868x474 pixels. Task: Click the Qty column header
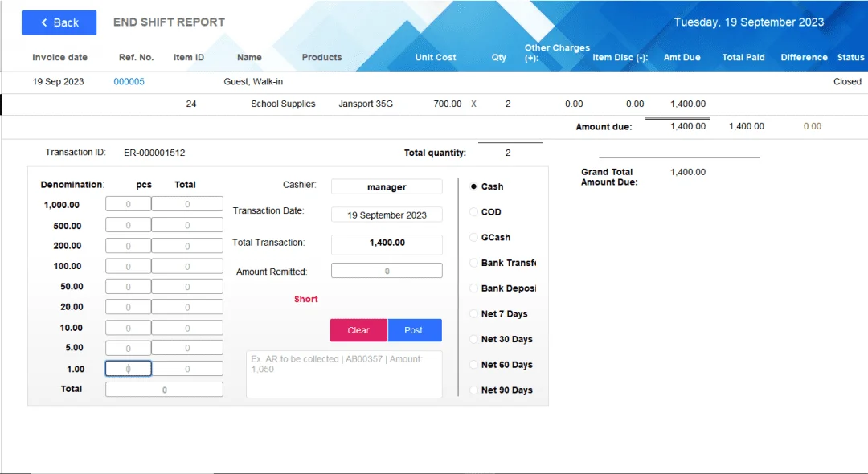499,57
